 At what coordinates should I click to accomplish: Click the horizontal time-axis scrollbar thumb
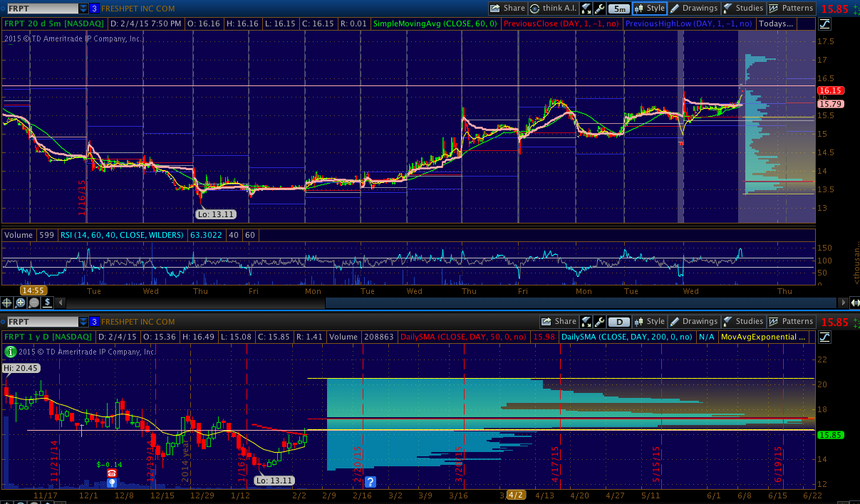coord(581,303)
